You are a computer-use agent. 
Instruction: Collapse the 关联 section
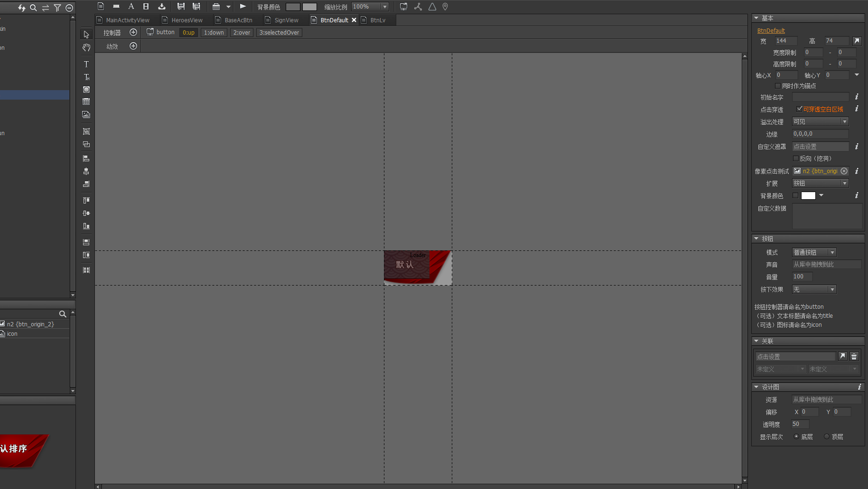pos(756,341)
